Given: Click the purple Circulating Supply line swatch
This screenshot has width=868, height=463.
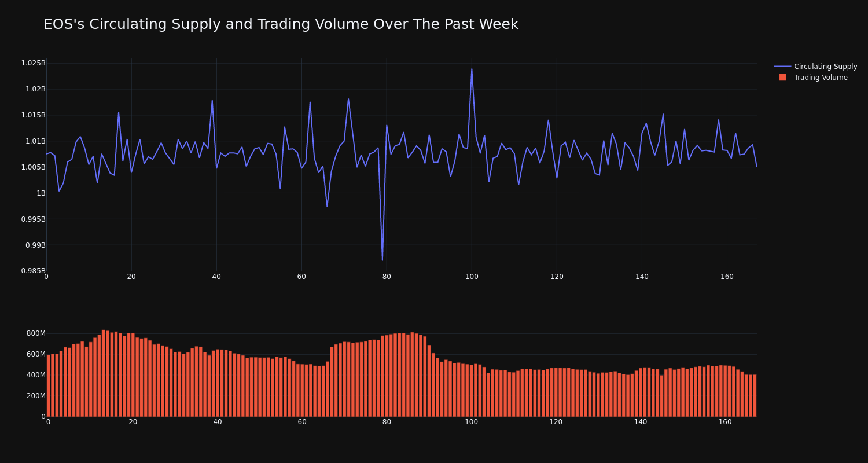Looking at the screenshot, I should tap(782, 67).
